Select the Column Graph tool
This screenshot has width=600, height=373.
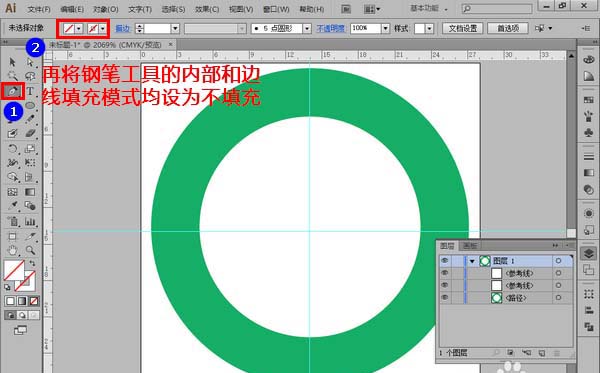[x=30, y=221]
